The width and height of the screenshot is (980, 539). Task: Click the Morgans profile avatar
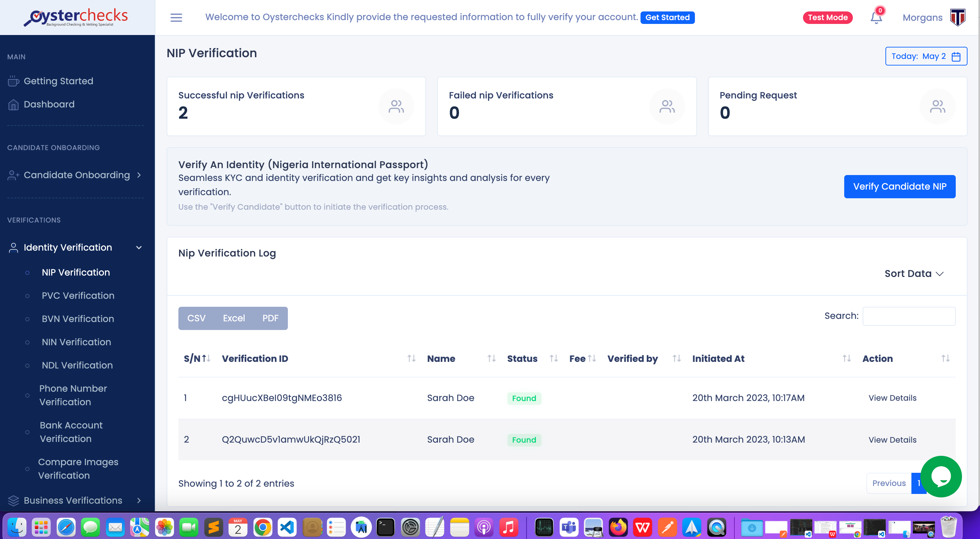pos(957,18)
